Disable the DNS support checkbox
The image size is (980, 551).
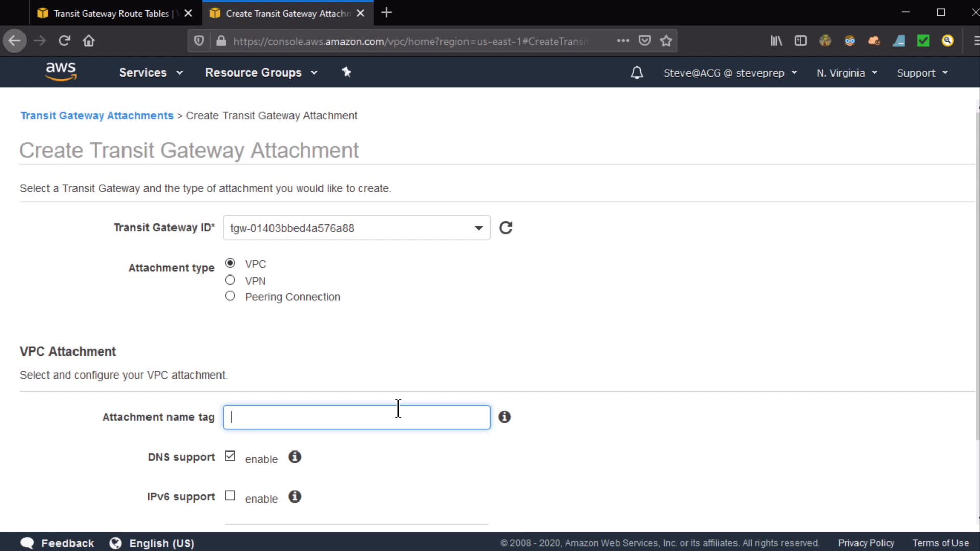[230, 456]
